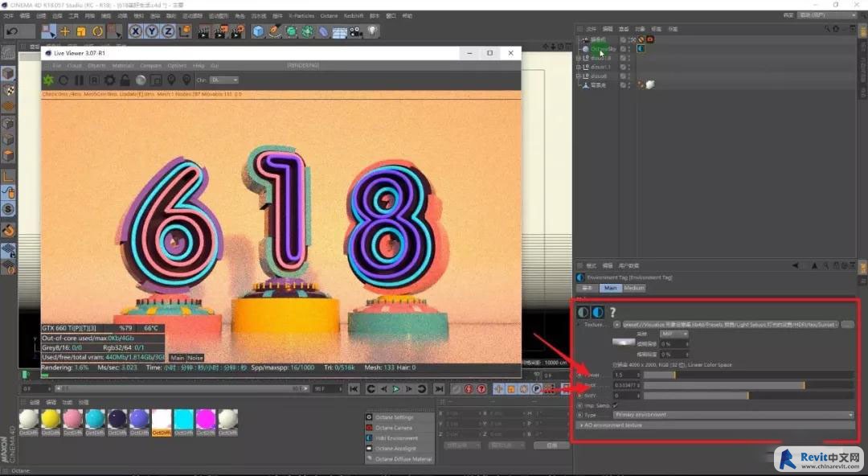Toggle lock resolution in Live Viewer
Screen dimensions: 868x476
(125, 80)
